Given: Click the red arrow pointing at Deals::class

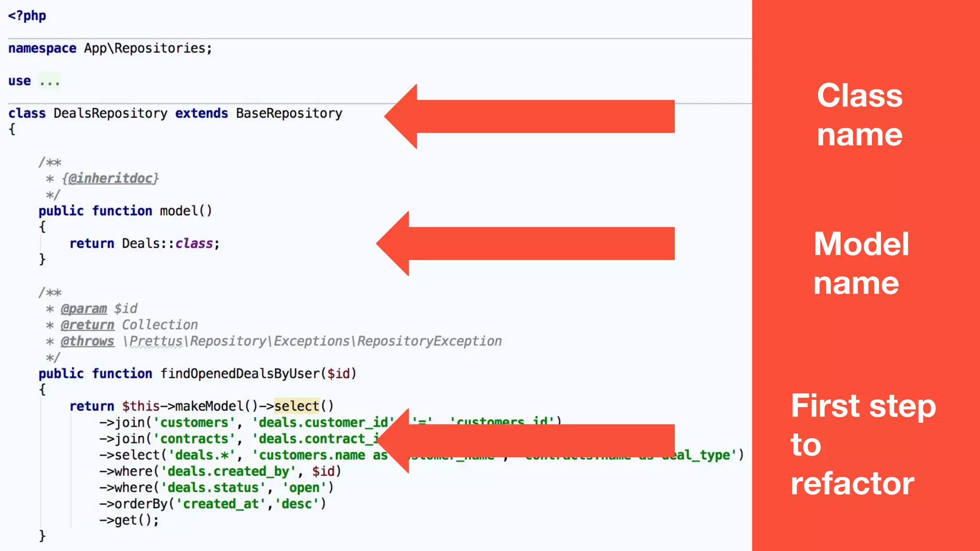Looking at the screenshot, I should click(526, 243).
